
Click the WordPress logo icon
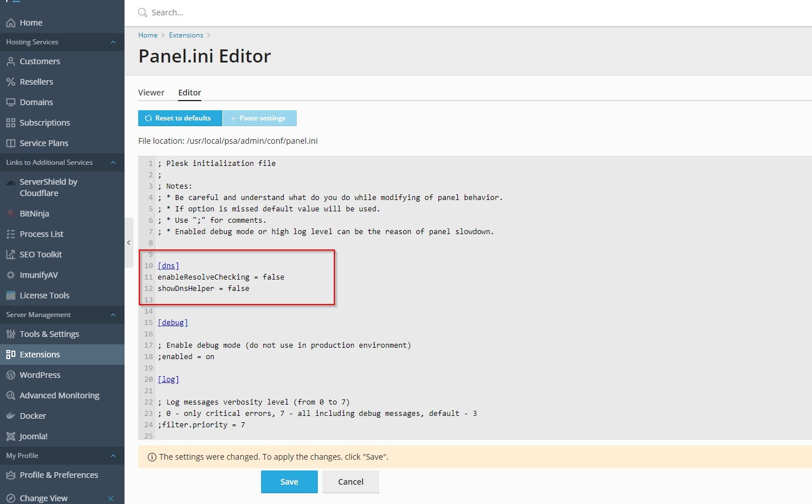(x=10, y=375)
